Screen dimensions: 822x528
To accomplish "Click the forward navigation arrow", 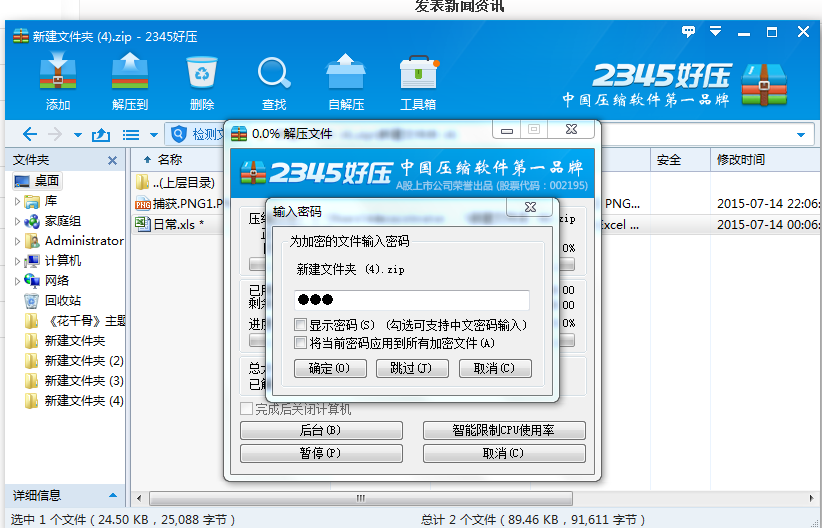I will 55,134.
